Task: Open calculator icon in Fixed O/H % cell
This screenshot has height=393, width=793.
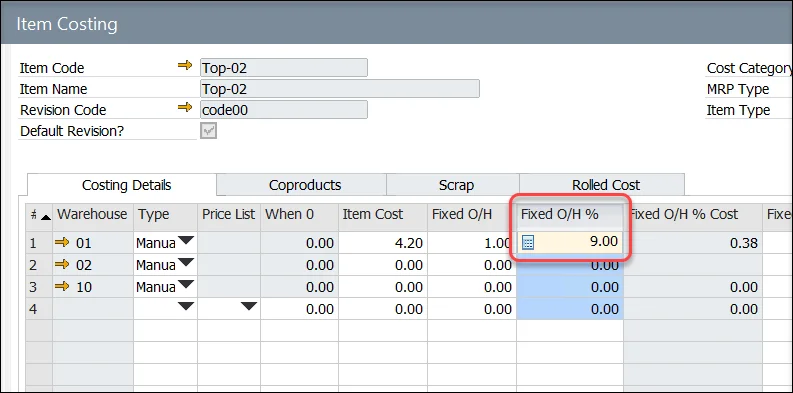Action: [527, 243]
